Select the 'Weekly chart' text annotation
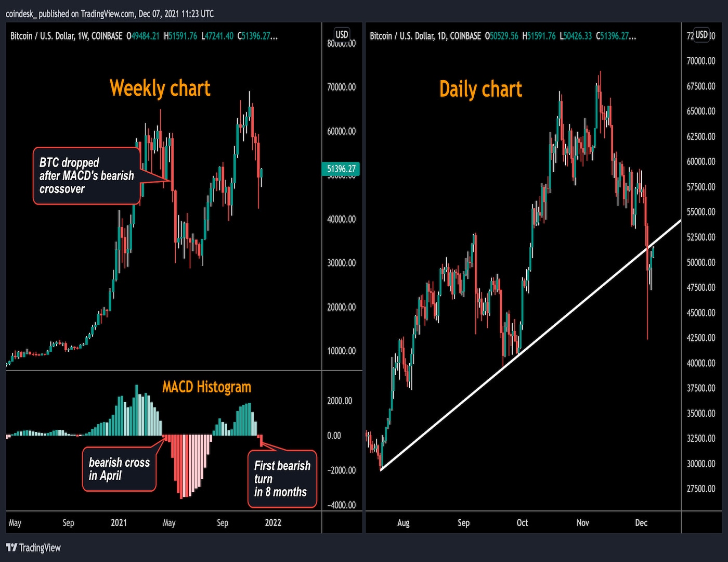This screenshot has height=562, width=728. pyautogui.click(x=160, y=88)
